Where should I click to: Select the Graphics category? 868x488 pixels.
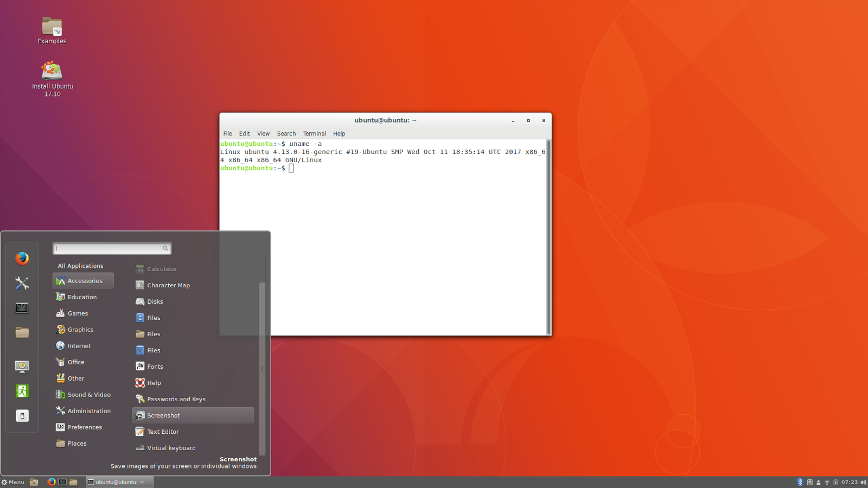(80, 329)
